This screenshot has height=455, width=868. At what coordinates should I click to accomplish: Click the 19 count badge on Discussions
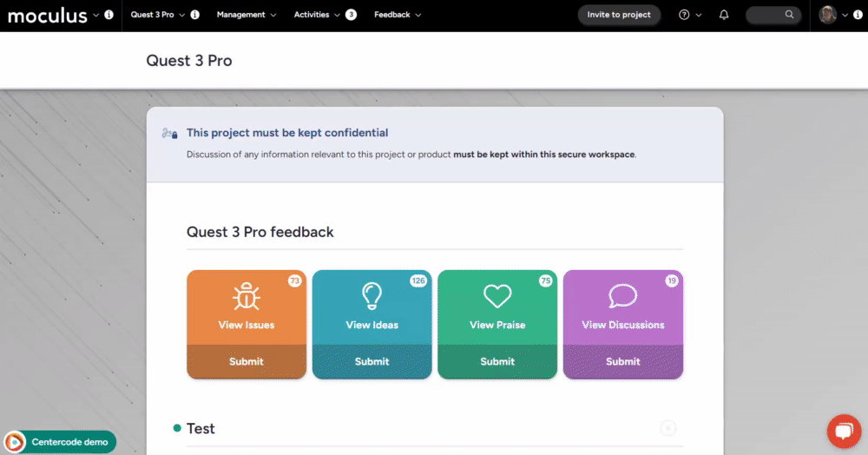(x=672, y=280)
